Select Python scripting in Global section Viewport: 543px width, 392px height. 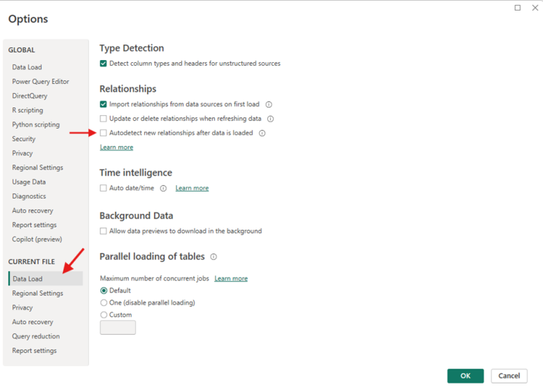pos(35,125)
